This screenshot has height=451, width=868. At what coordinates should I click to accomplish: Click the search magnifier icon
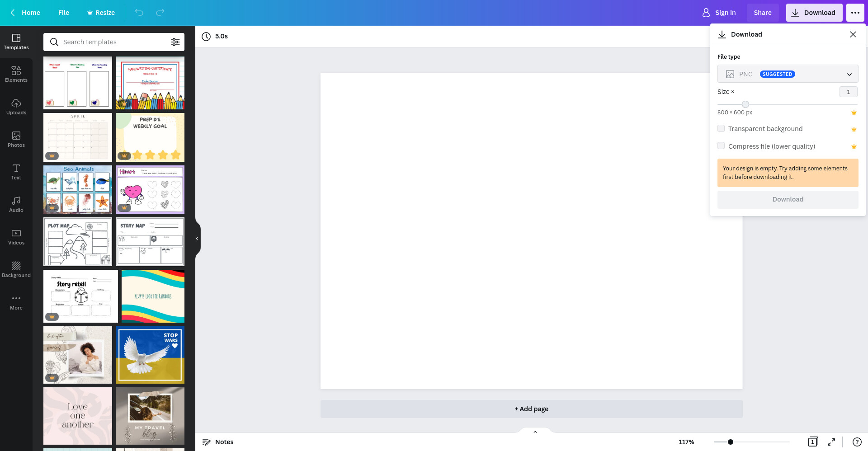(x=54, y=42)
